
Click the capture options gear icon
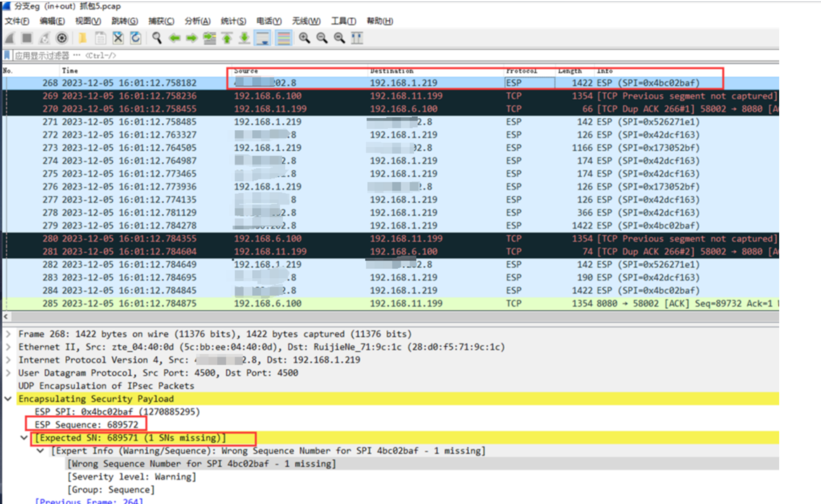tap(62, 38)
